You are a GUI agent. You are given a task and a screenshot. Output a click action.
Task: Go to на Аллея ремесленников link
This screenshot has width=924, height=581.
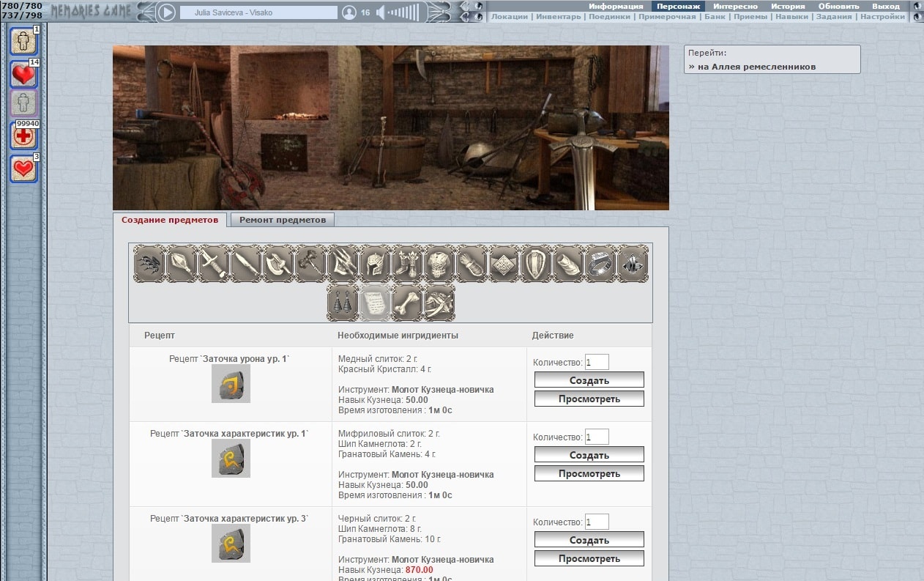click(752, 67)
